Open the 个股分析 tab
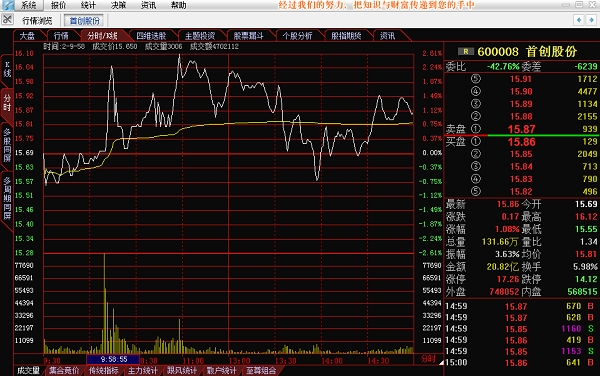 tap(297, 36)
